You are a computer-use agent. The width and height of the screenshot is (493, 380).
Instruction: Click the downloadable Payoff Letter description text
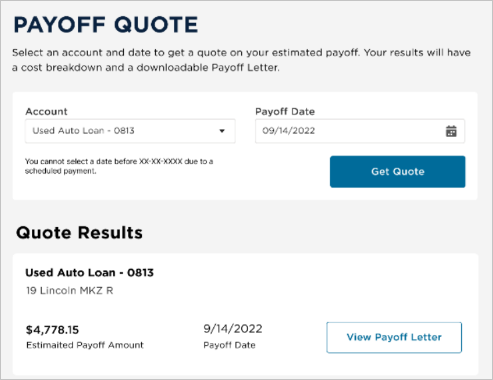[241, 60]
